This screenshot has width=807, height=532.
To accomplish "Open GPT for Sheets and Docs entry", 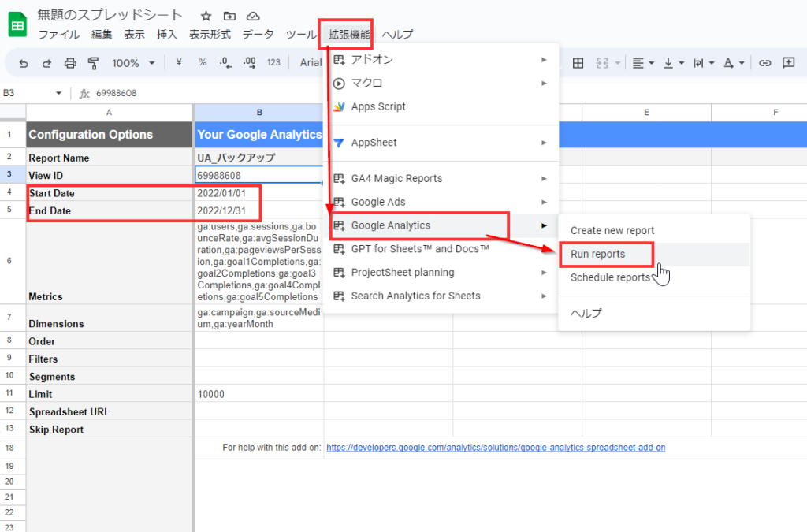I will point(441,249).
